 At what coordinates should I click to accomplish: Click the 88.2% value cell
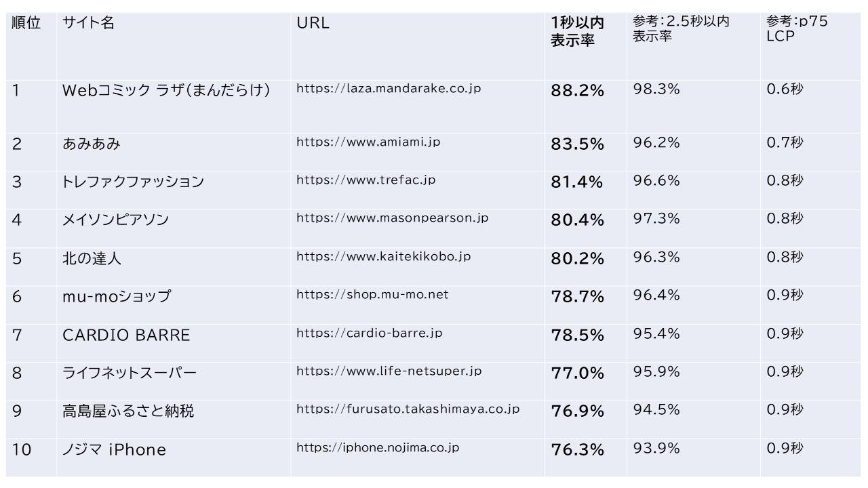click(x=577, y=91)
